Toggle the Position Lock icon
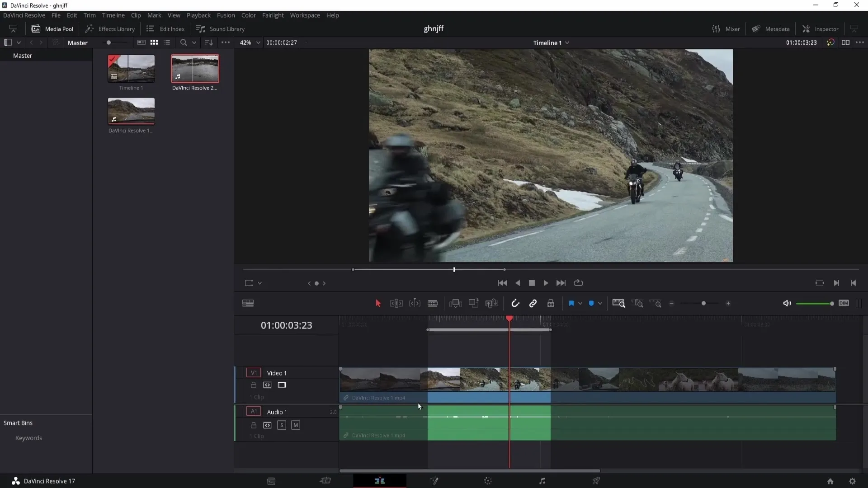This screenshot has height=488, width=868. coord(551,303)
